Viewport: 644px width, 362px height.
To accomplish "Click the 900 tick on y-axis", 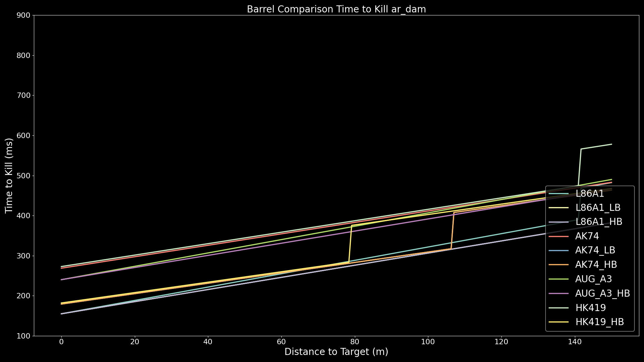I will 23,15.
